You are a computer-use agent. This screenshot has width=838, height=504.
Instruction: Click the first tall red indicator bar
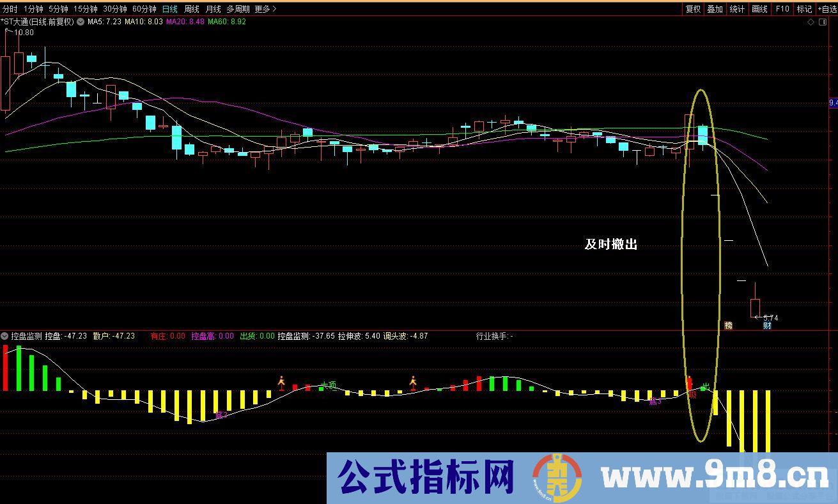pyautogui.click(x=6, y=368)
